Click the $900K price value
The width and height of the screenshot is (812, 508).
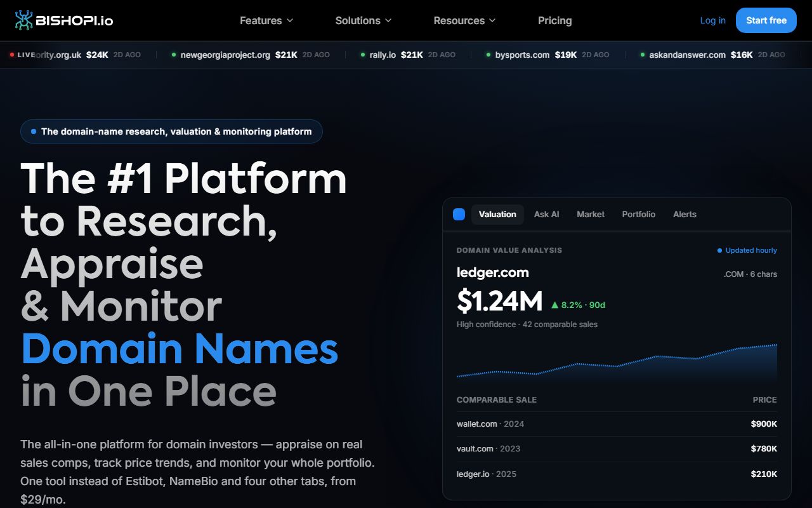coord(764,424)
